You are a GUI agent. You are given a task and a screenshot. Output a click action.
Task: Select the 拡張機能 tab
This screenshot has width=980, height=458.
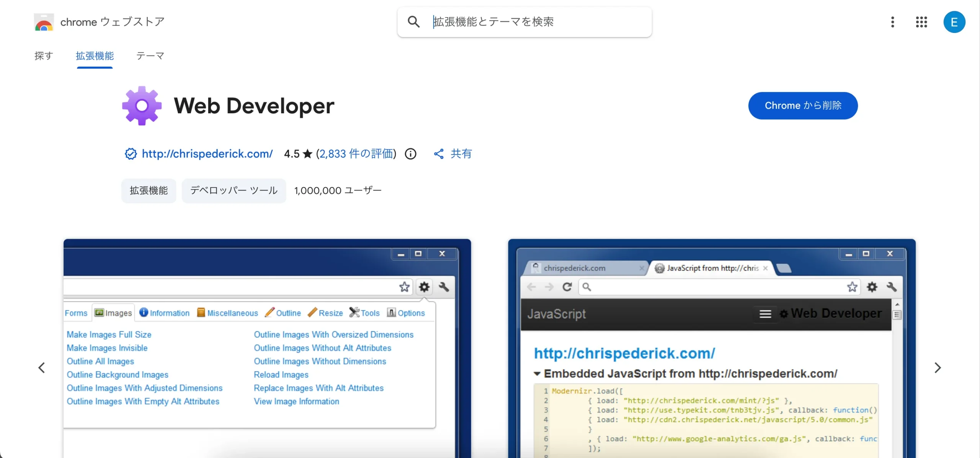click(x=95, y=56)
